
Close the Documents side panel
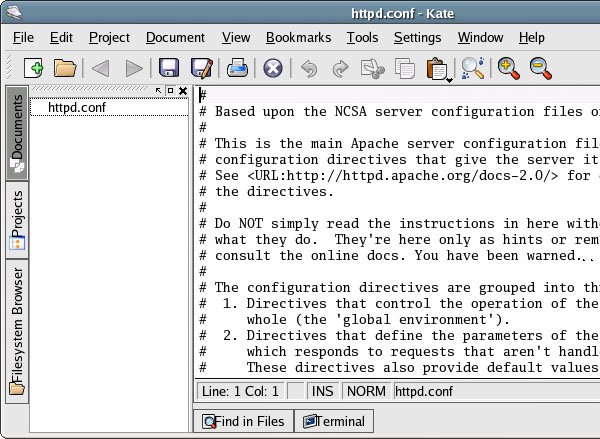tap(183, 91)
